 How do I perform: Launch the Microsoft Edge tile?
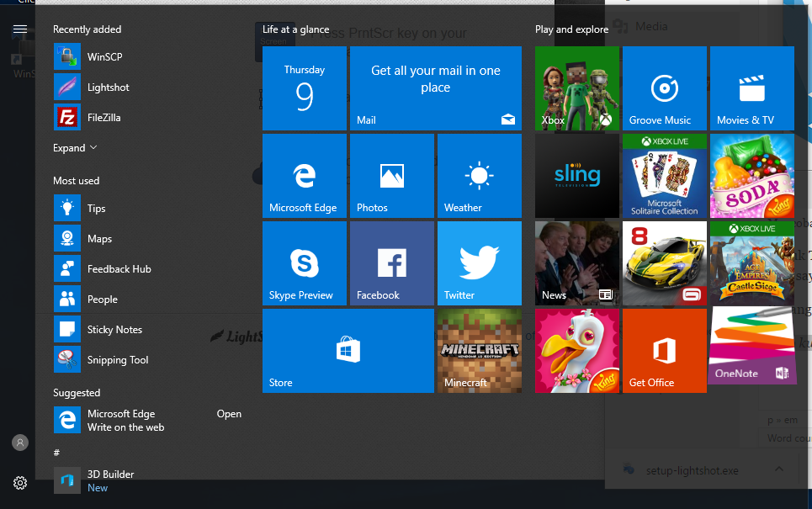click(305, 176)
